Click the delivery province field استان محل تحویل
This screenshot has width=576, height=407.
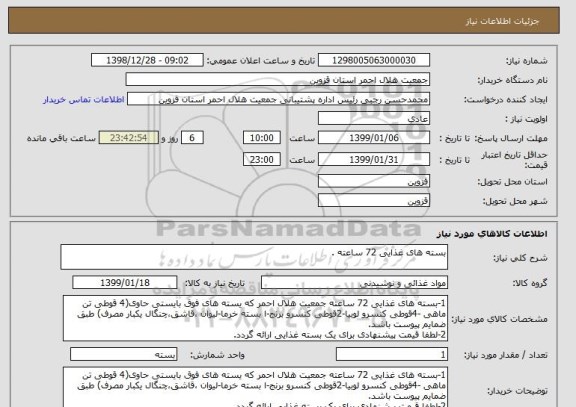click(x=374, y=181)
